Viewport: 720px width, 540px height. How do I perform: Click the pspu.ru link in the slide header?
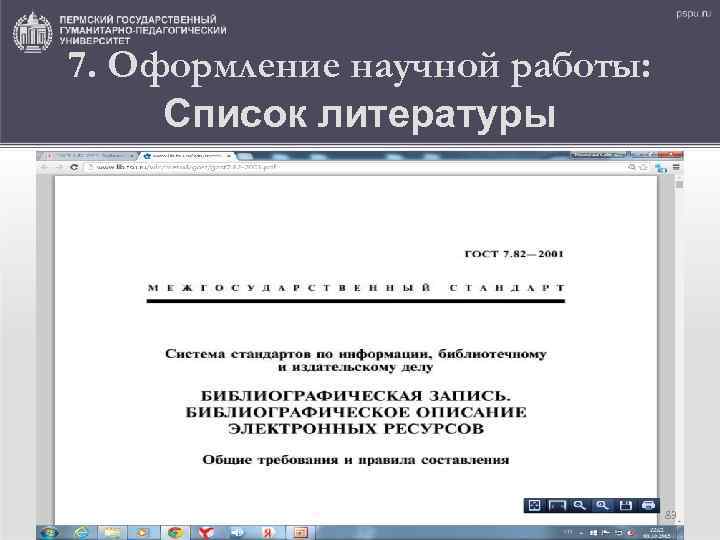[x=693, y=14]
